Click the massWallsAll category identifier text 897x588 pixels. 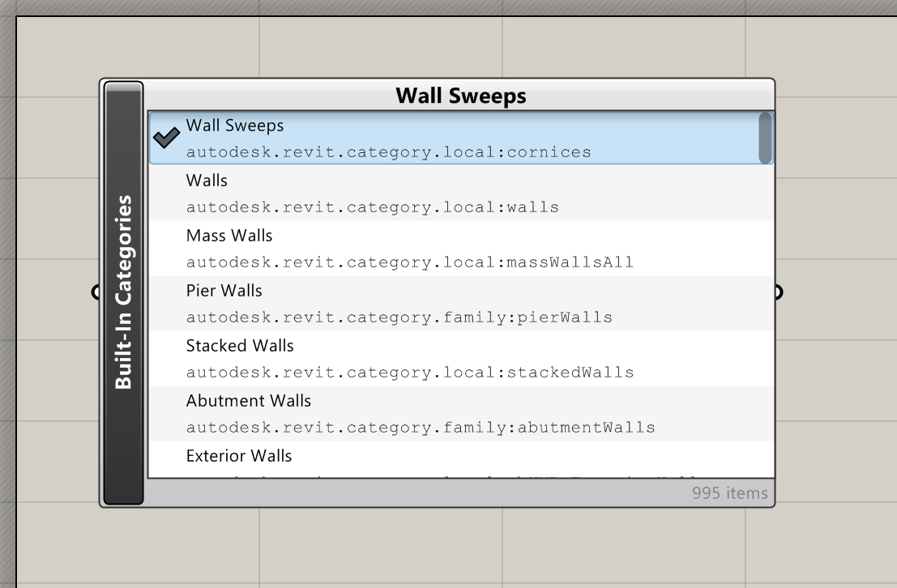tap(410, 262)
